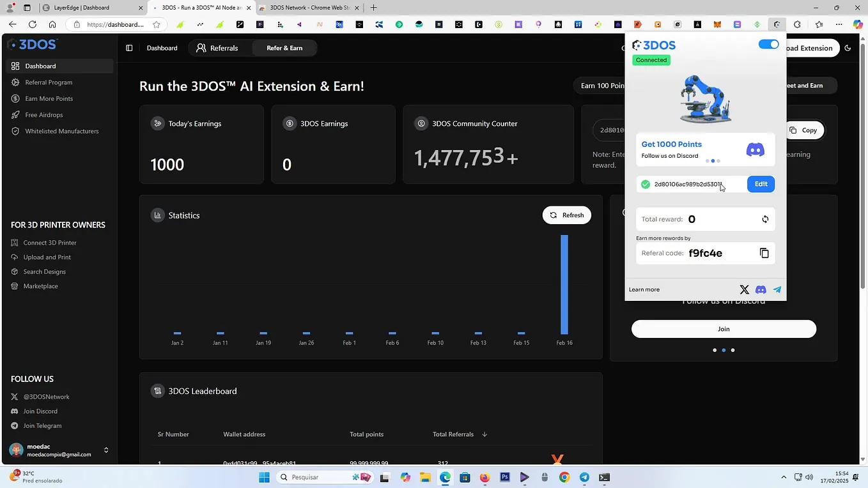
Task: Open Free Airdrops in the sidebar
Action: click(44, 115)
